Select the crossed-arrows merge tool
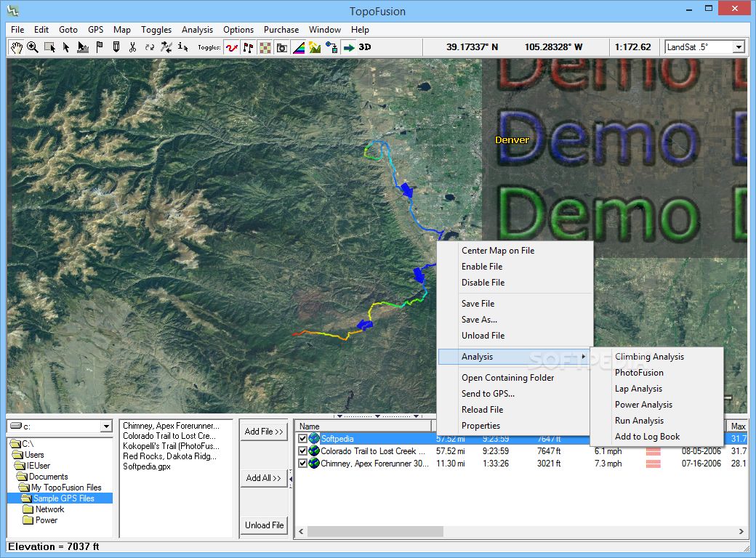Screen dimensions: 756x558 click(x=166, y=47)
